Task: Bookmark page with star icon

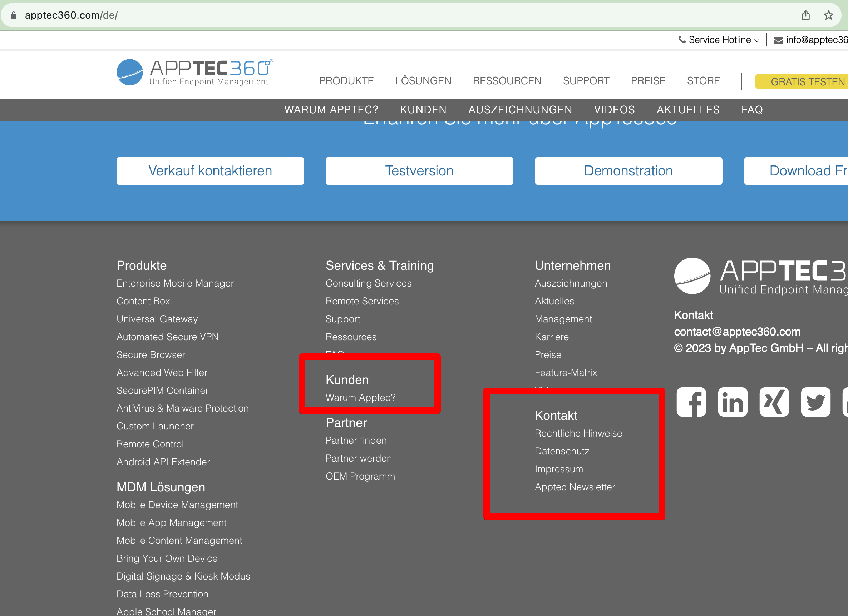Action: [x=828, y=15]
